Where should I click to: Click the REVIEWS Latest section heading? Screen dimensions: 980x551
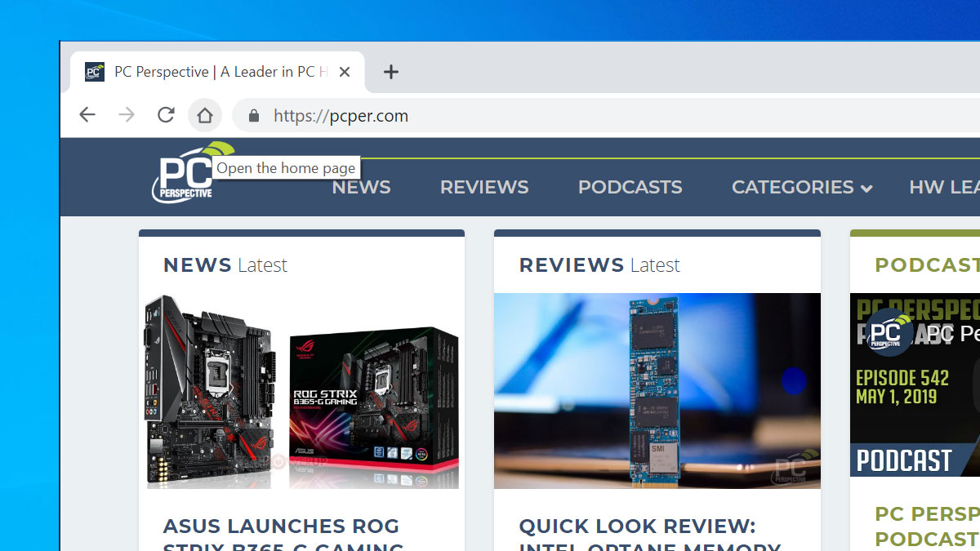click(x=599, y=265)
